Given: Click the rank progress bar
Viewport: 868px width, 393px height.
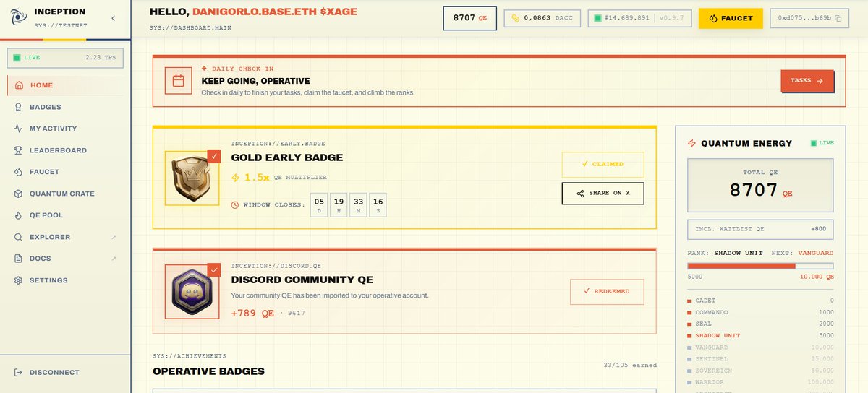Looking at the screenshot, I should click(760, 266).
